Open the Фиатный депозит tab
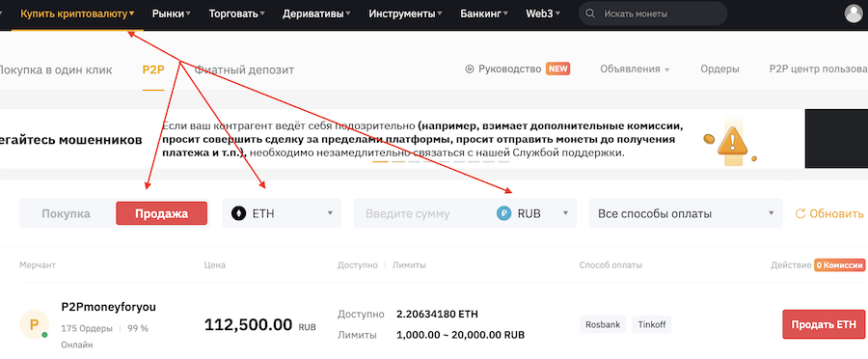 (244, 69)
